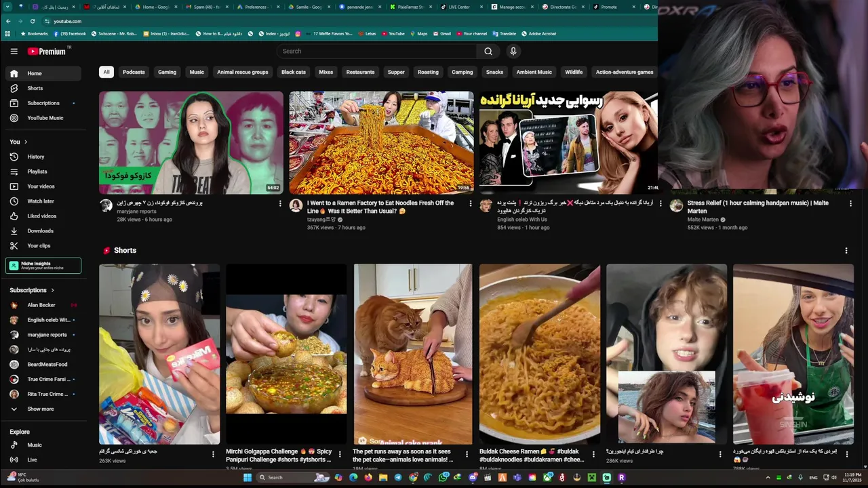Open Firefox from the taskbar

pyautogui.click(x=368, y=477)
